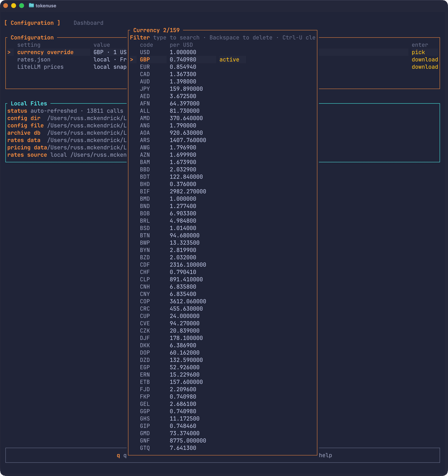Pick EUR from the currency list
This screenshot has width=448, height=476.
223,67
